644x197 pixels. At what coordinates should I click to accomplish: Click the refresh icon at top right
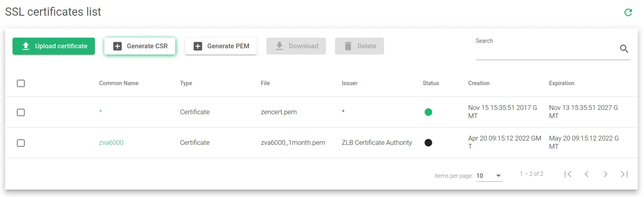[628, 13]
